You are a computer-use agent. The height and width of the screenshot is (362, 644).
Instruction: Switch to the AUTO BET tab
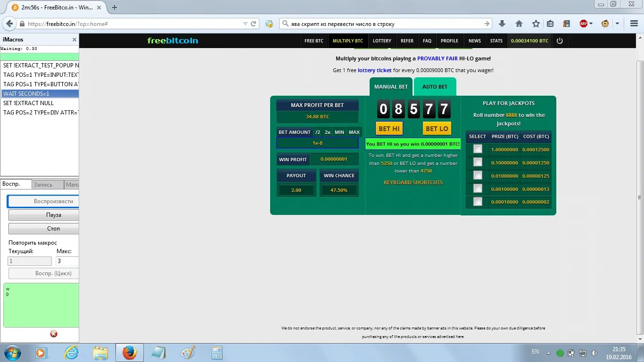(435, 87)
